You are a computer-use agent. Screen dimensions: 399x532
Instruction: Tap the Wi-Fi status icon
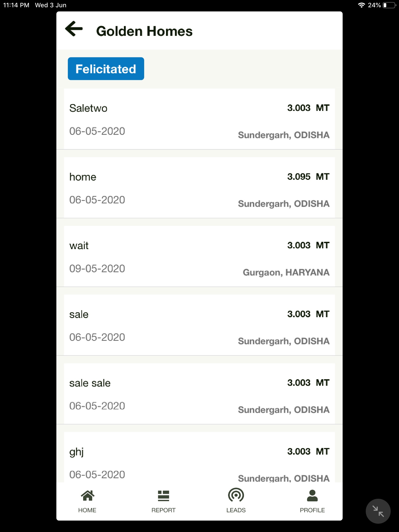pyautogui.click(x=361, y=5)
